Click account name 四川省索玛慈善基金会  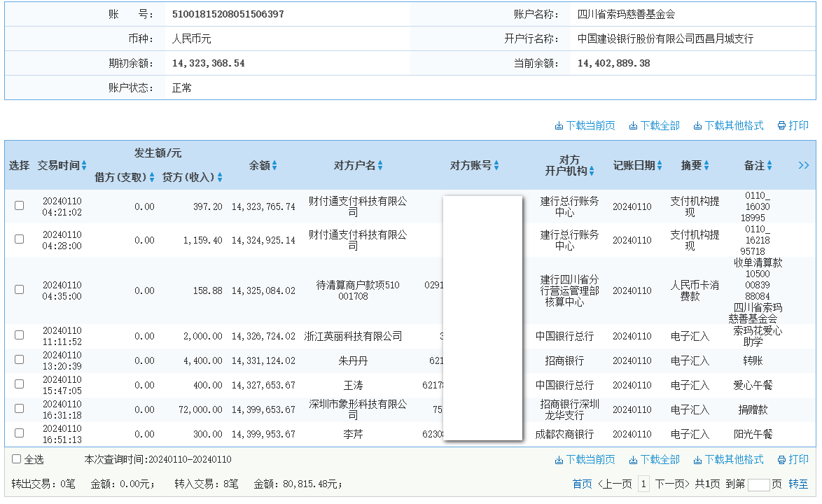coord(626,14)
